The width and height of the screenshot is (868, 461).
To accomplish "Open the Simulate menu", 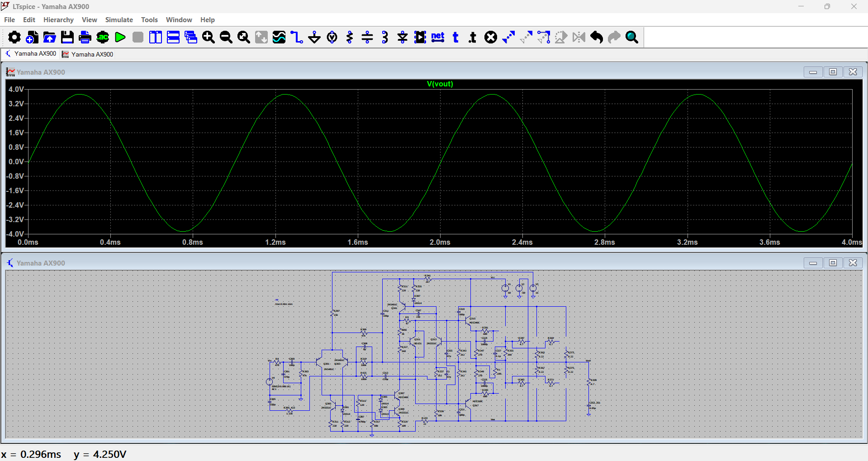I will (x=119, y=20).
